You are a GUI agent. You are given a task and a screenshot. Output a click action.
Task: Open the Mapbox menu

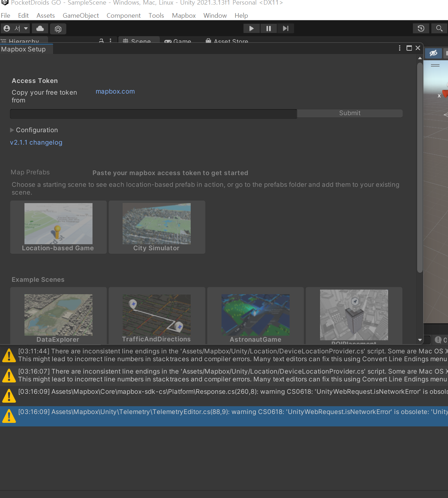point(184,16)
